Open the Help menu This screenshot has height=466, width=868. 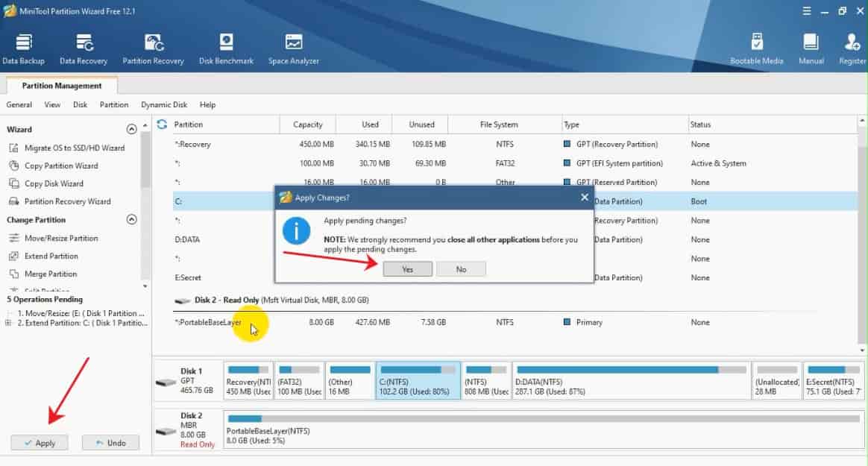click(x=207, y=104)
